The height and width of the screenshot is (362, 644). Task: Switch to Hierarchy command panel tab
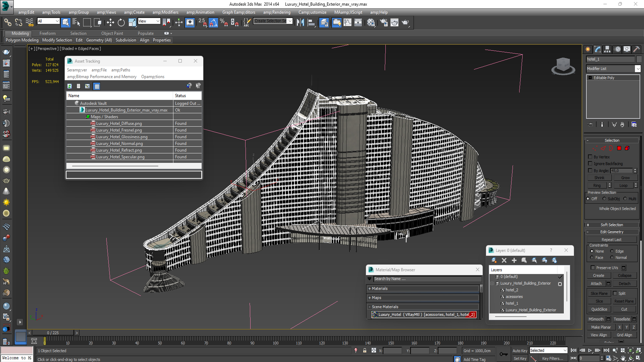[x=607, y=49]
